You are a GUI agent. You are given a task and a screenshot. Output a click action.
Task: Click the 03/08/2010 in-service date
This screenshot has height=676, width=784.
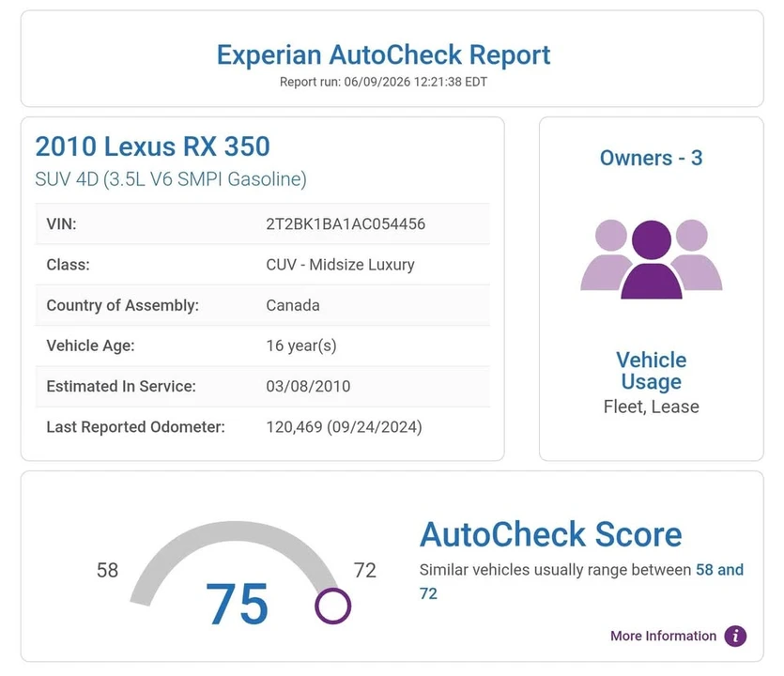pos(308,387)
